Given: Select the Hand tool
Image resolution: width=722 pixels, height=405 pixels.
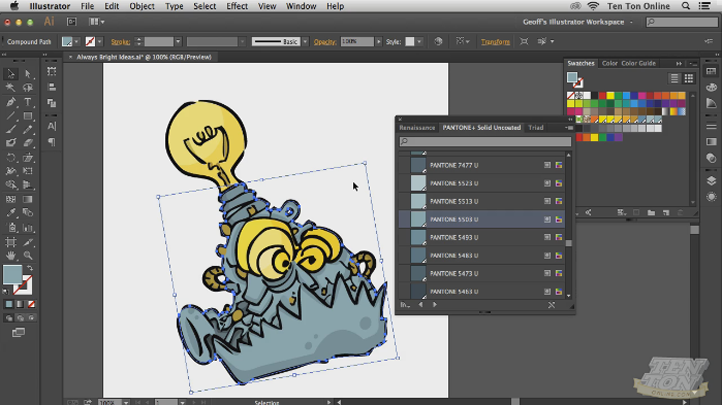Looking at the screenshot, I should point(11,255).
